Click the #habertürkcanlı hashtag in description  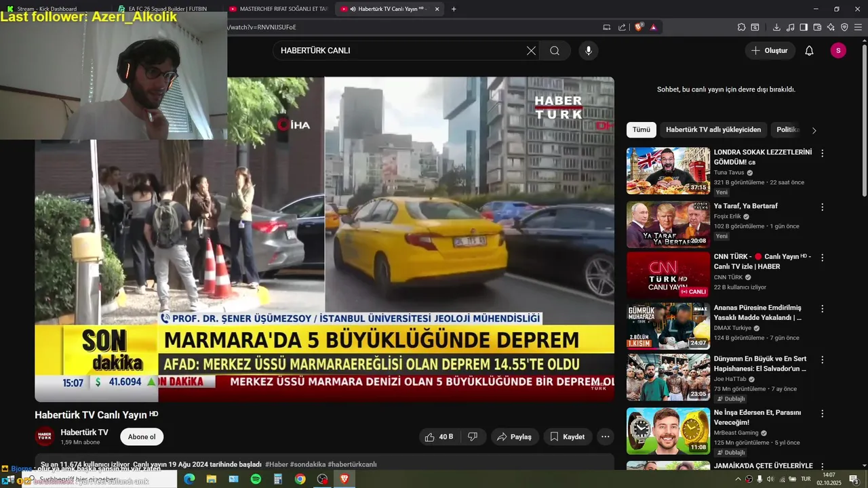click(352, 464)
